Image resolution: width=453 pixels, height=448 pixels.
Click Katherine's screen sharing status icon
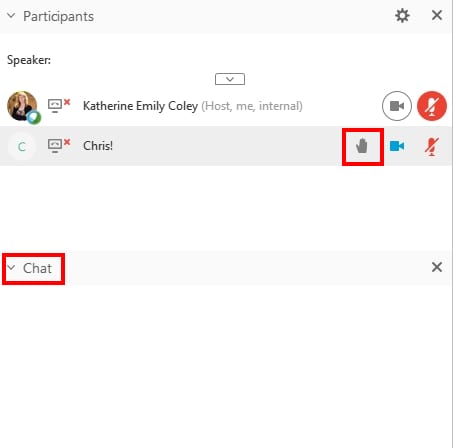click(59, 106)
